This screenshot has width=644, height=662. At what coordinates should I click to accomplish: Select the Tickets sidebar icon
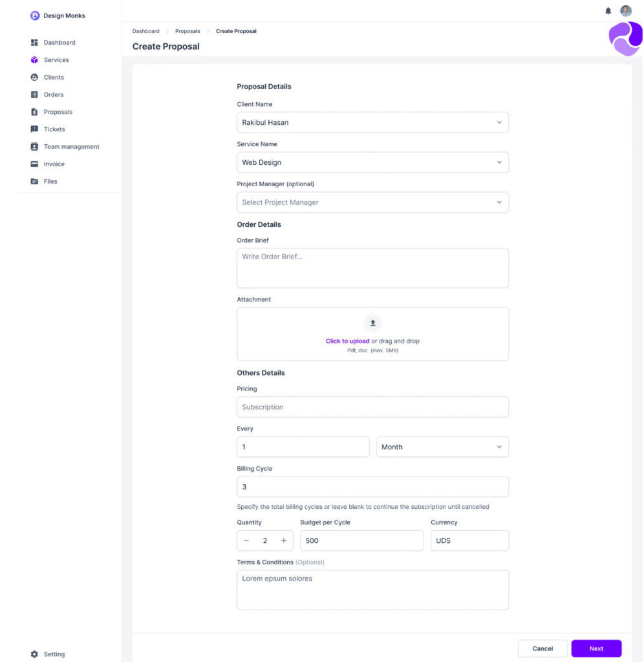[x=34, y=129]
